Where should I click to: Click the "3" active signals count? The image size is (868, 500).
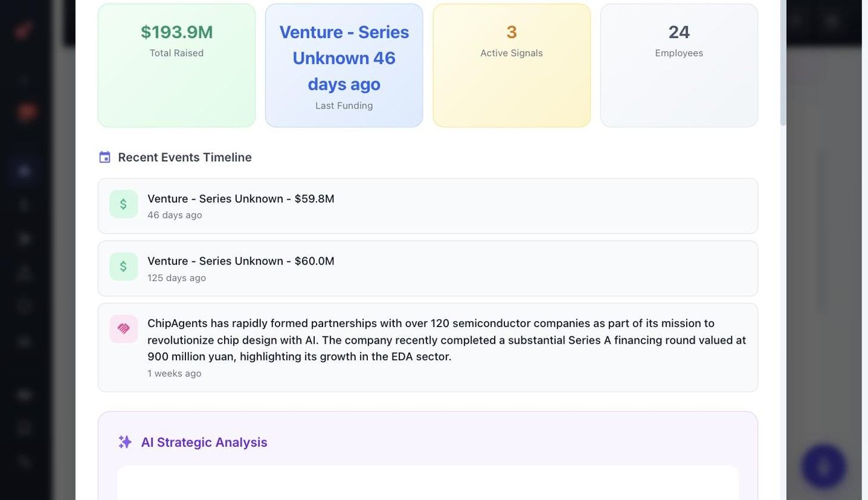511,32
